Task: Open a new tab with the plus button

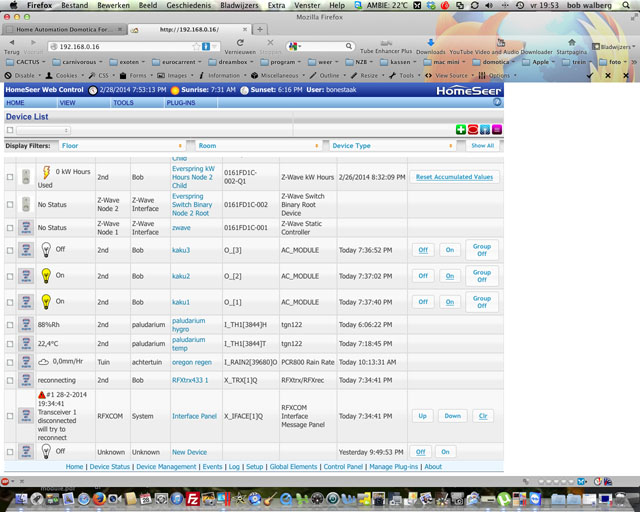Action: [x=260, y=29]
